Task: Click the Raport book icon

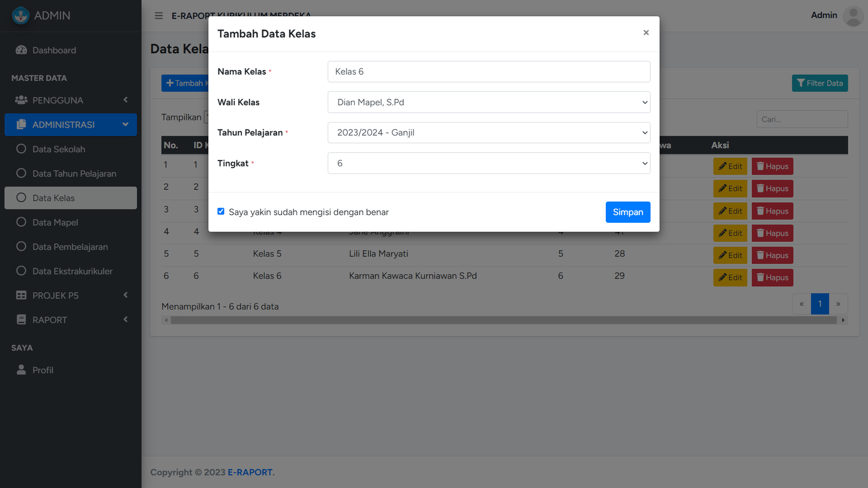Action: [21, 319]
